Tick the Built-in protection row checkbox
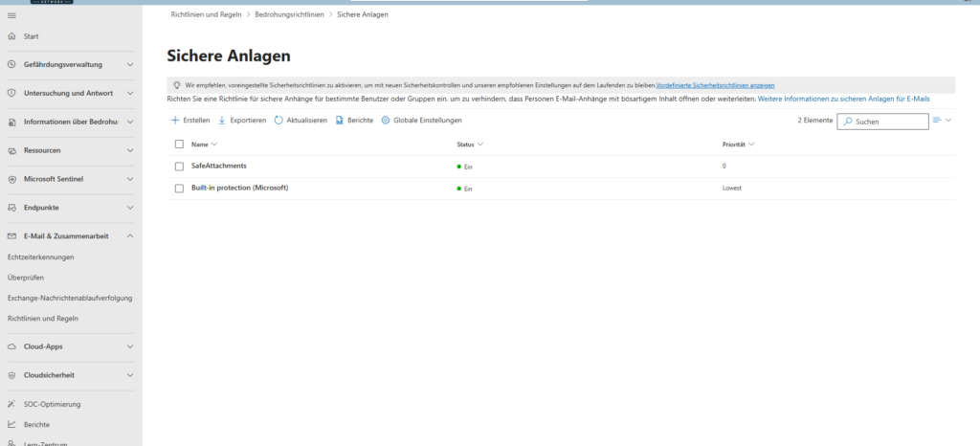The image size is (980, 446). [x=179, y=188]
